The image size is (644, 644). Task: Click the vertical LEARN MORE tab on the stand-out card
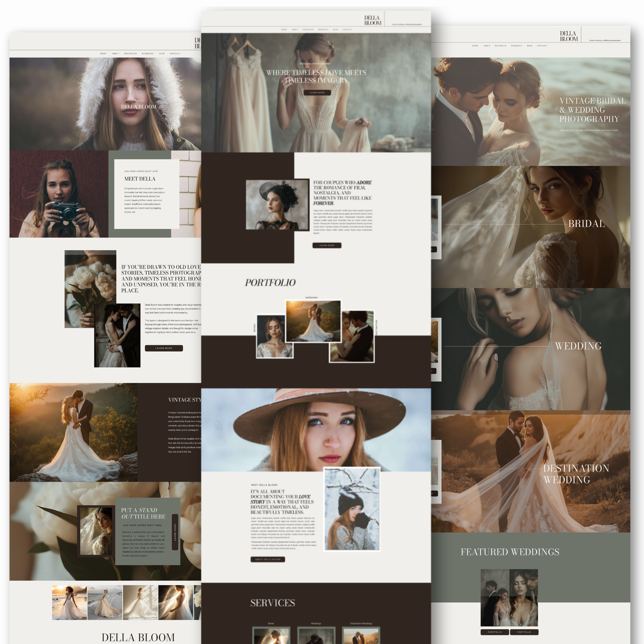pyautogui.click(x=175, y=532)
